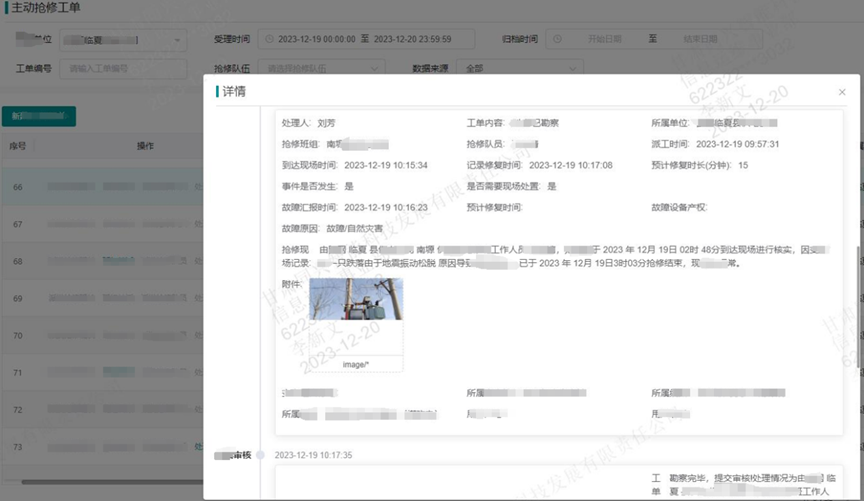
Task: Click 故障汇报时间 value 2023-12-19 10:16:23
Action: pos(386,207)
